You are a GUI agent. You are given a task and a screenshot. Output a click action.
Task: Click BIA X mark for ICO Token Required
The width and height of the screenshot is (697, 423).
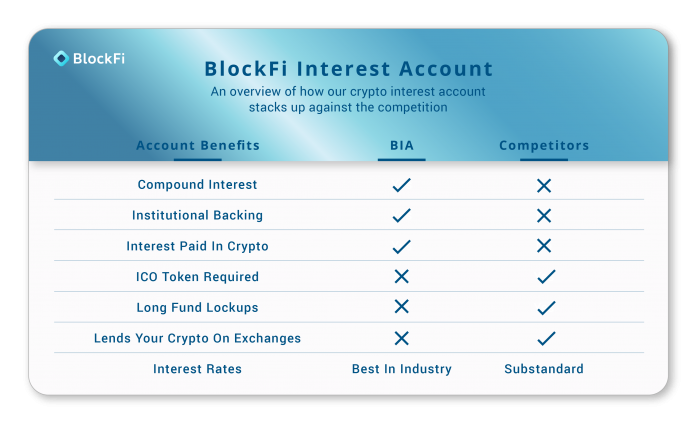tap(402, 276)
